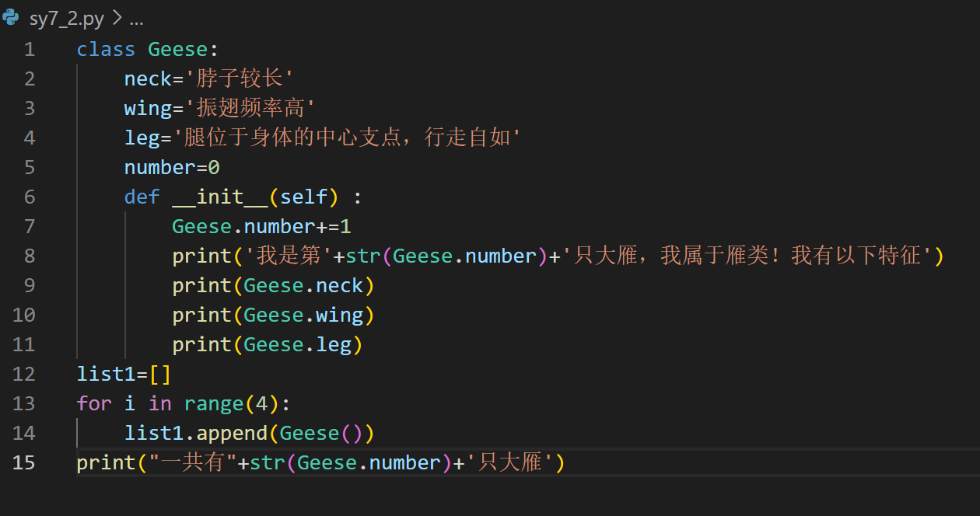The image size is (980, 516).
Task: Click the class keyword on line 1
Action: (106, 50)
